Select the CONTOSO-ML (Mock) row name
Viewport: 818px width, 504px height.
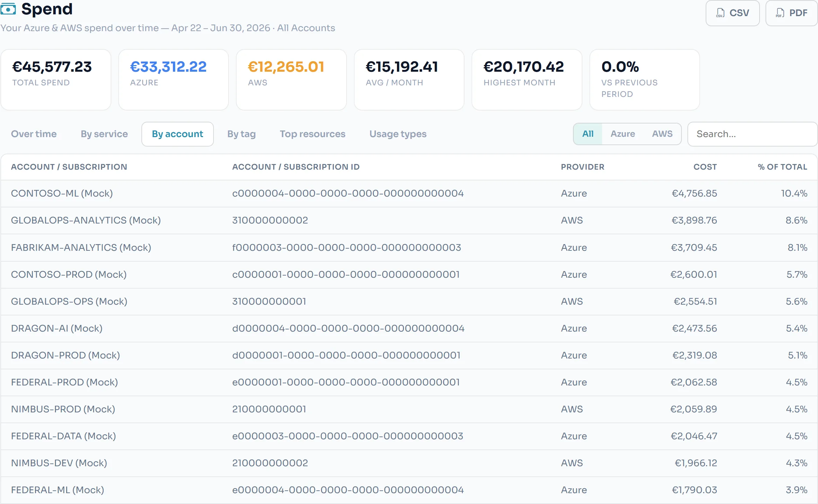click(62, 193)
